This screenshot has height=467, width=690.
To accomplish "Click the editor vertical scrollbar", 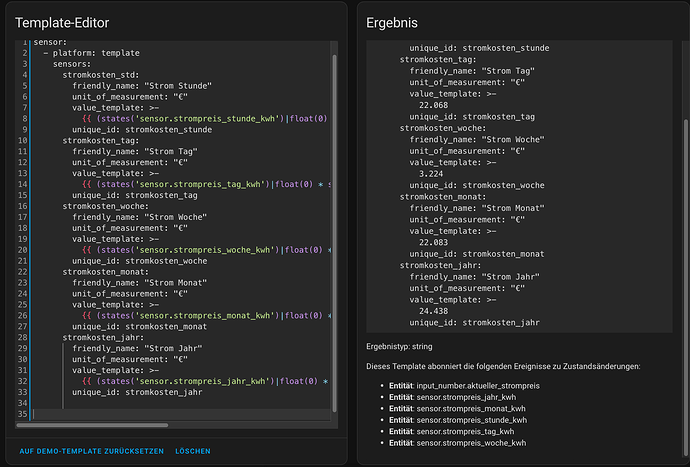I will [334, 233].
